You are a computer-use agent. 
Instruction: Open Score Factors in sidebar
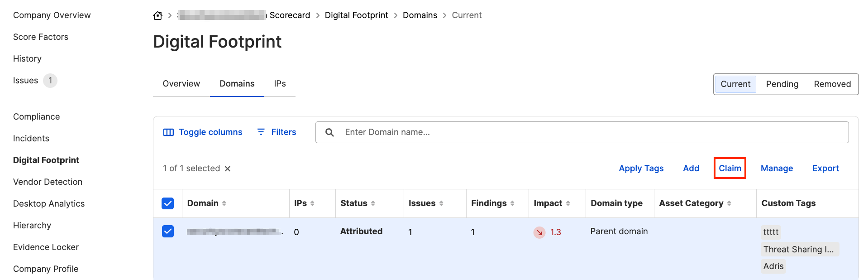point(41,37)
